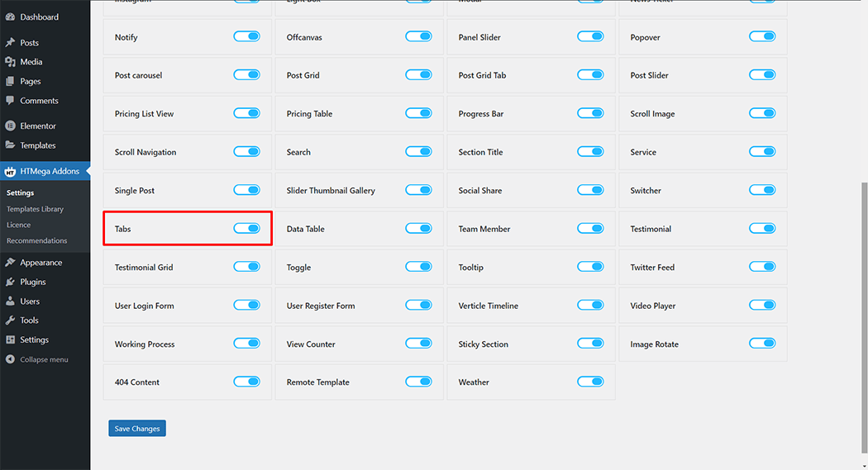Screen dimensions: 868x470
Task: Toggle the Progress Bar switch
Action: point(590,113)
